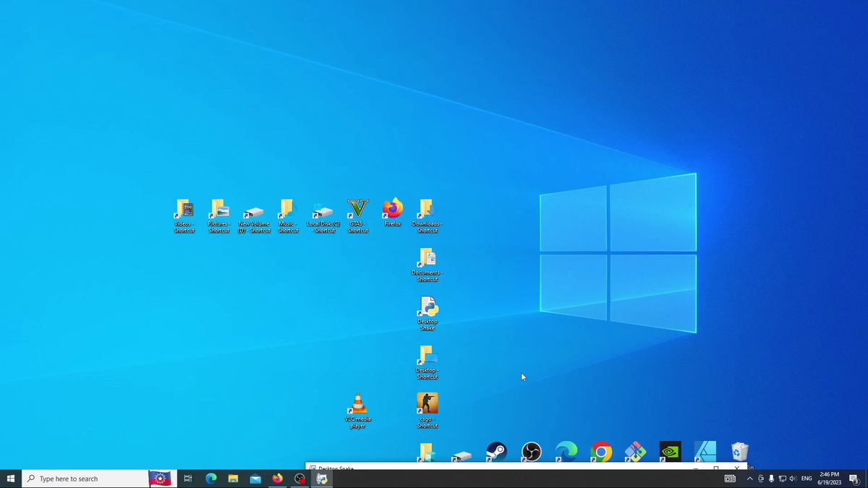Select the GTA5 shortcut desktop icon
Viewport: 868px width, 488px height.
(357, 216)
